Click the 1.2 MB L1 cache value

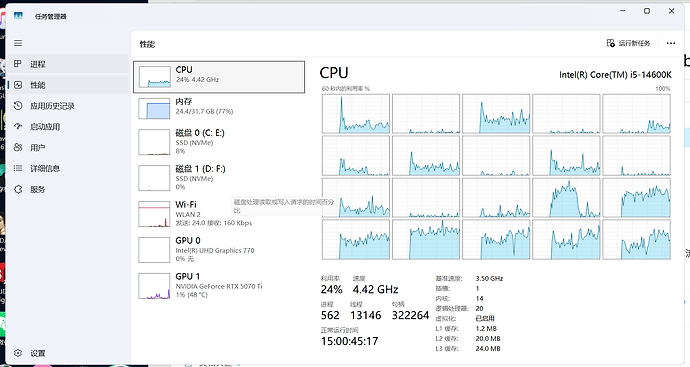(486, 328)
